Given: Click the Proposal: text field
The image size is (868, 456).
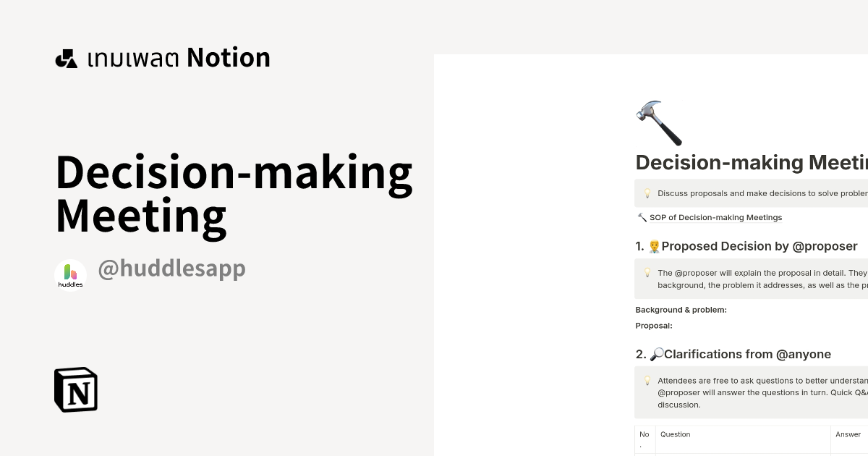Looking at the screenshot, I should pos(654,326).
